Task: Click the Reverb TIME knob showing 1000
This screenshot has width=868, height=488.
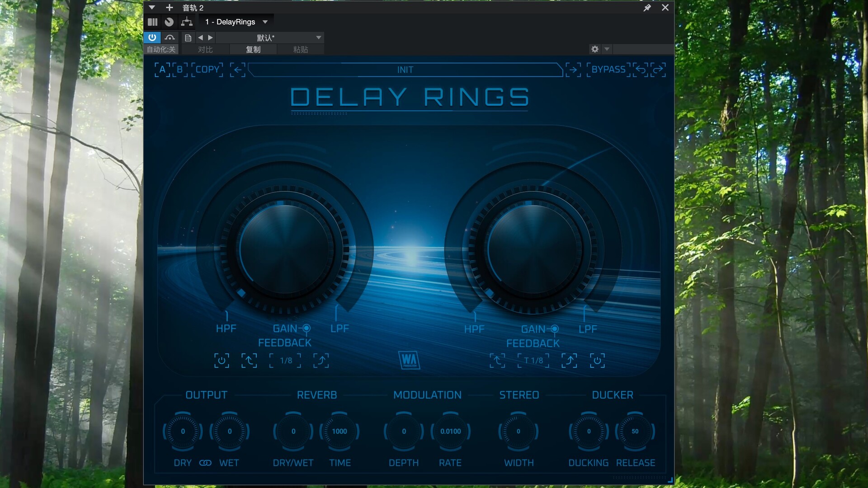Action: pos(340,432)
